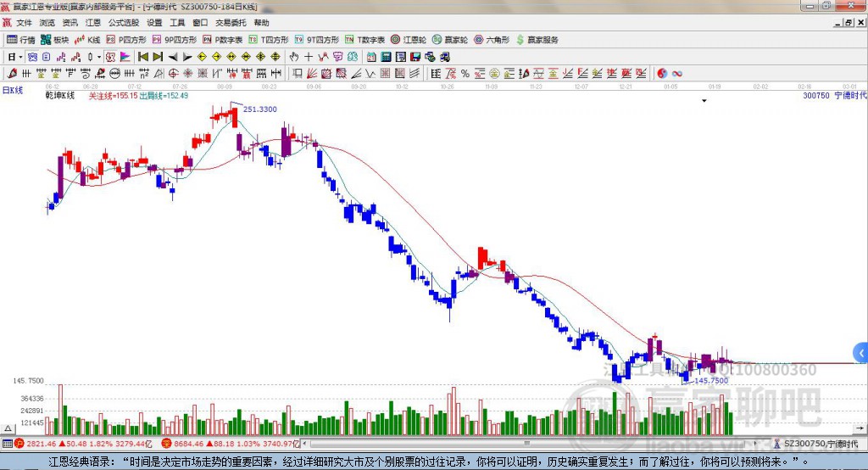The image size is (868, 470).
Task: Click the percent sign tool
Action: 465,73
